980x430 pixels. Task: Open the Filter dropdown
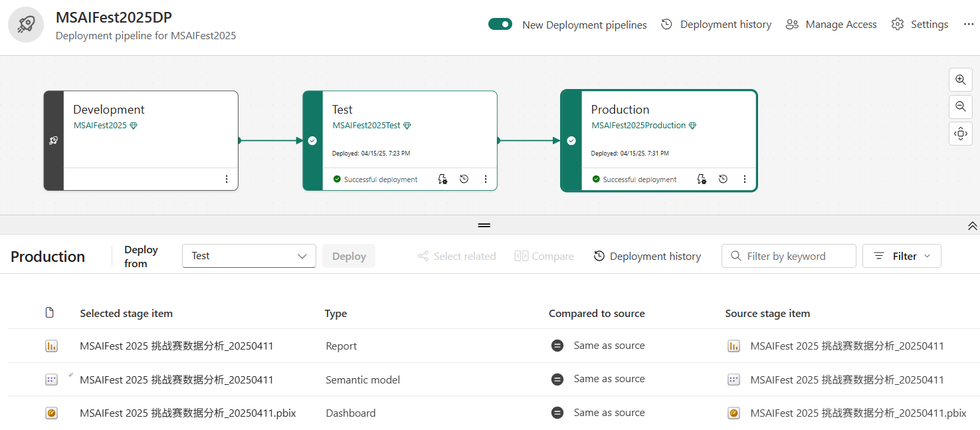point(902,256)
